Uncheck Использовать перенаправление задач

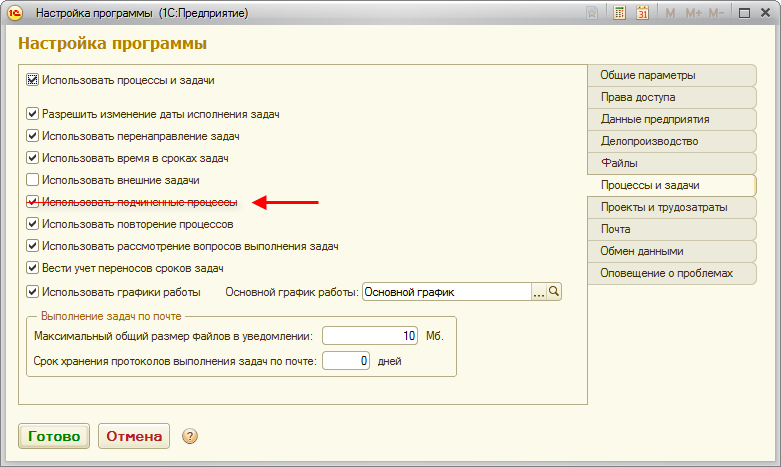(32, 135)
